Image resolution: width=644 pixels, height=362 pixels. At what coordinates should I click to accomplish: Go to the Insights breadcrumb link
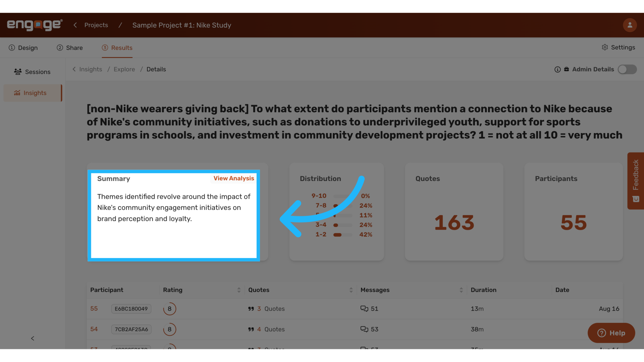coord(91,69)
